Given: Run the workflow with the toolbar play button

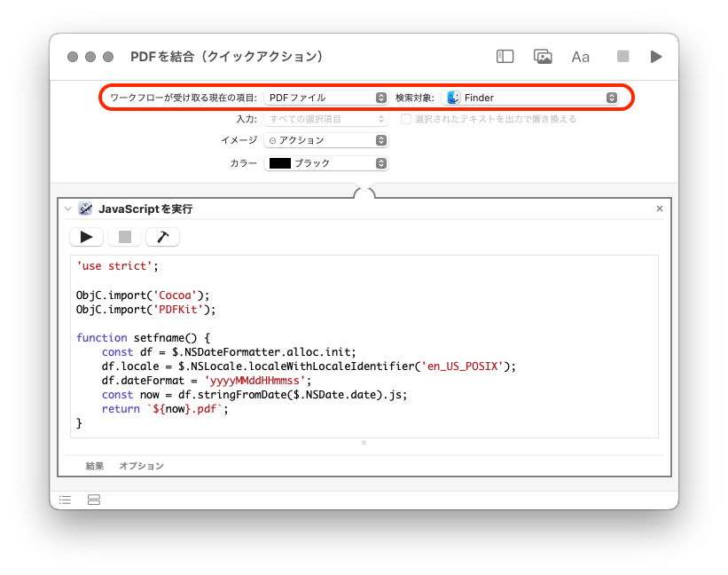Looking at the screenshot, I should coord(656,57).
